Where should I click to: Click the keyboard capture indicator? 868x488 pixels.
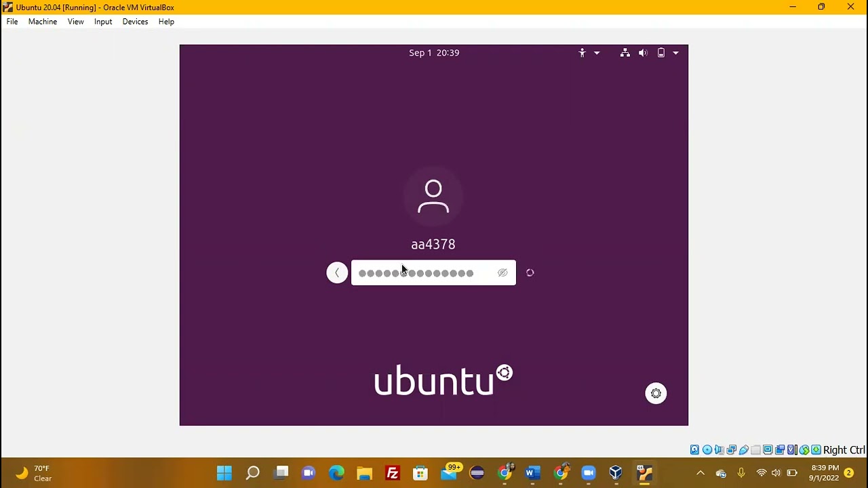816,450
